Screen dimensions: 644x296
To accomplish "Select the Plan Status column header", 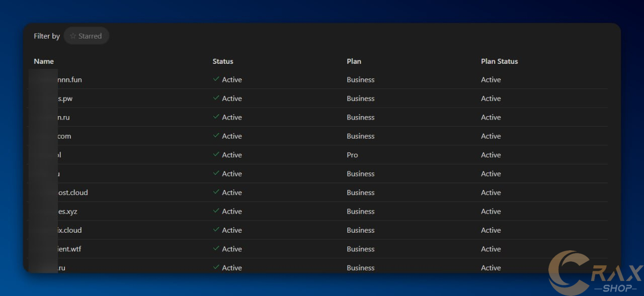I will [499, 61].
